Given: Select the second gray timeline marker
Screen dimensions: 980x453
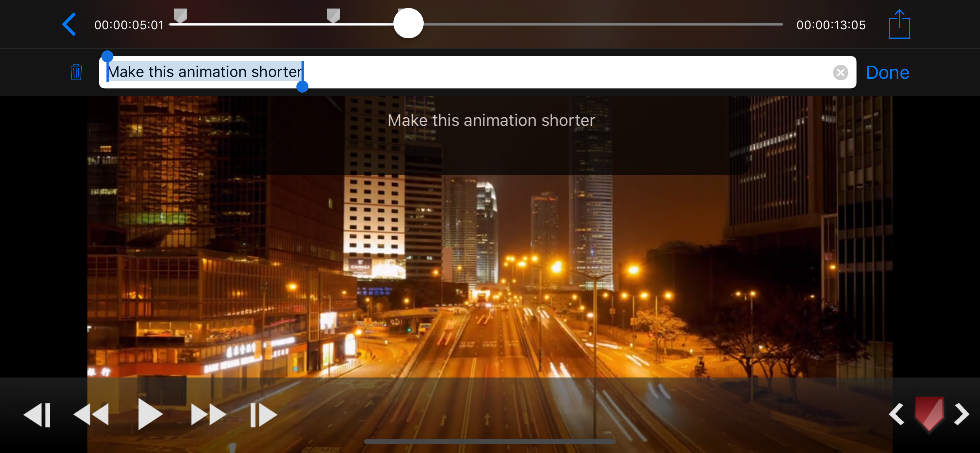Looking at the screenshot, I should point(333,16).
